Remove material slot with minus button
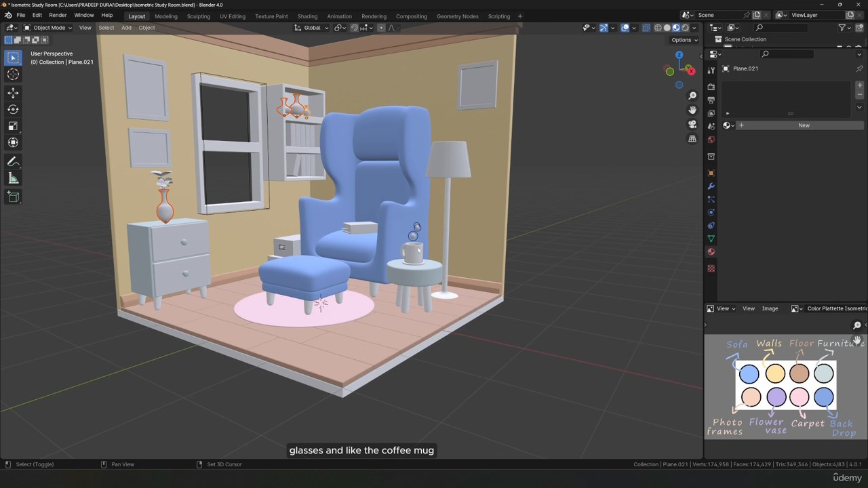This screenshot has height=488, width=868. [x=859, y=95]
